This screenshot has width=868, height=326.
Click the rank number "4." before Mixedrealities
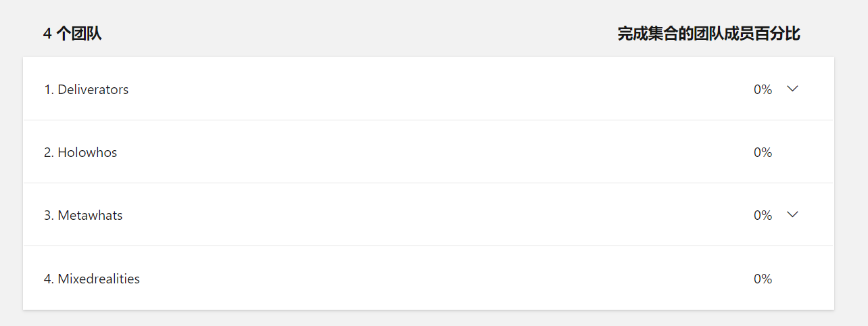click(x=49, y=279)
